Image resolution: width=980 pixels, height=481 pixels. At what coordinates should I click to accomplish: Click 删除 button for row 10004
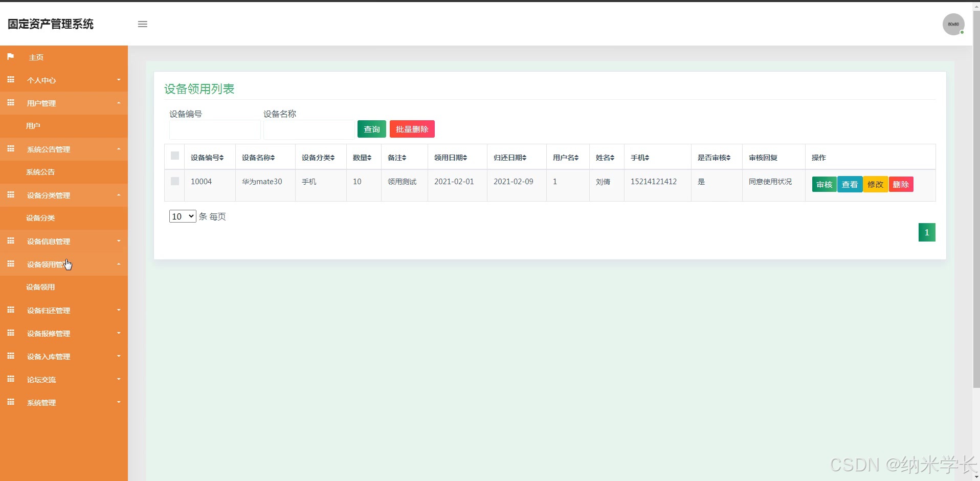901,184
